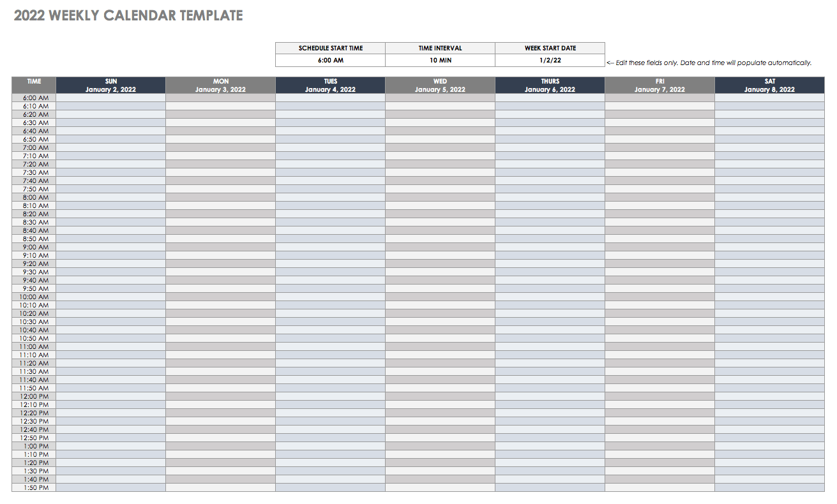Click the '11:30 AM' time row label

[34, 371]
